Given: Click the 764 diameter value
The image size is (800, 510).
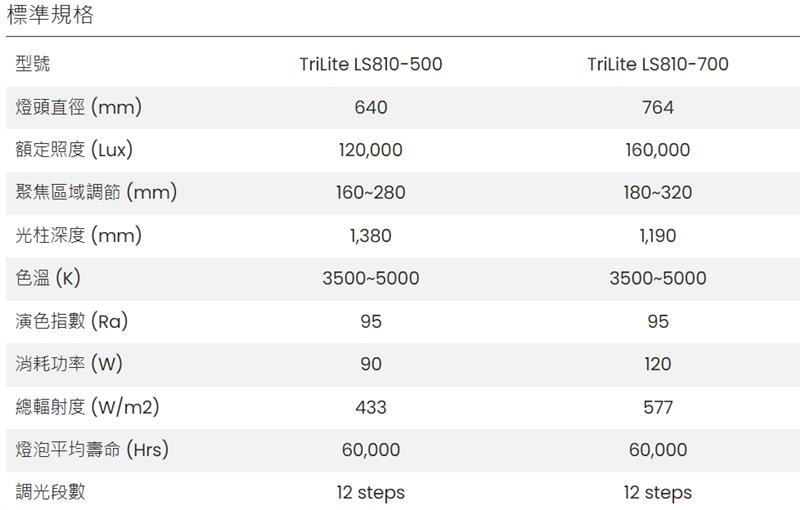Looking at the screenshot, I should point(658,108).
